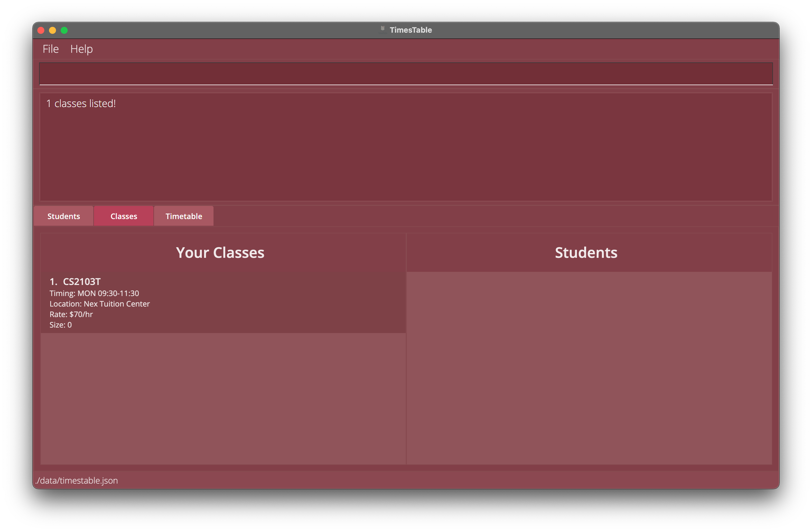Maximize the TimesTable window with green button
Viewport: 812px width, 532px height.
point(64,30)
